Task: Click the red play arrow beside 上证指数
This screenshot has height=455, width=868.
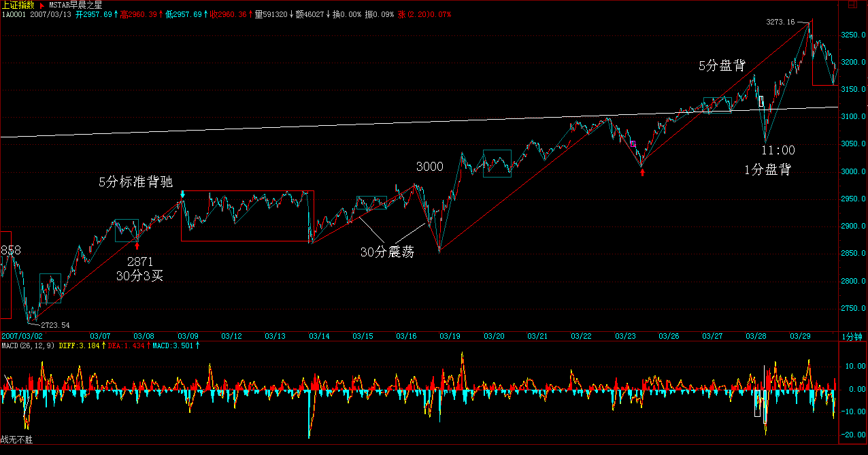Action: pos(42,5)
